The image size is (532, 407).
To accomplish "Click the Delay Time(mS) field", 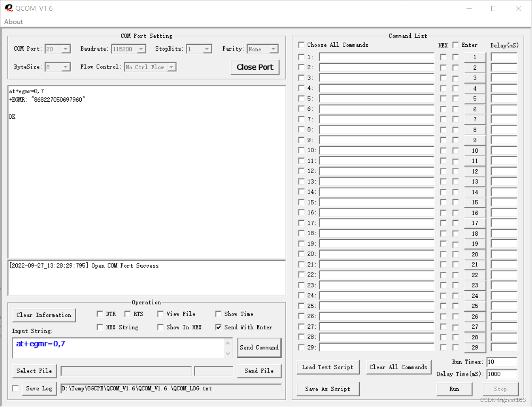I will (x=502, y=374).
